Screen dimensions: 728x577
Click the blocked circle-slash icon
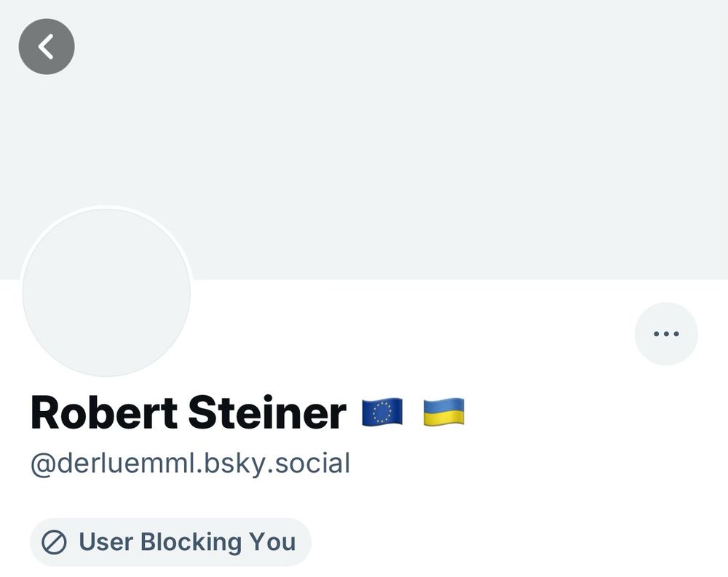coord(54,542)
